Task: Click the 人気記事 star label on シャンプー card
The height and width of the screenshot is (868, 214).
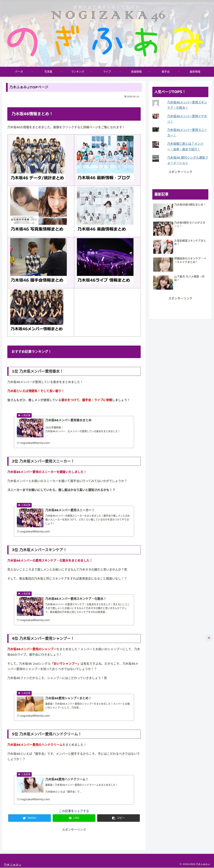Action: click(24, 693)
